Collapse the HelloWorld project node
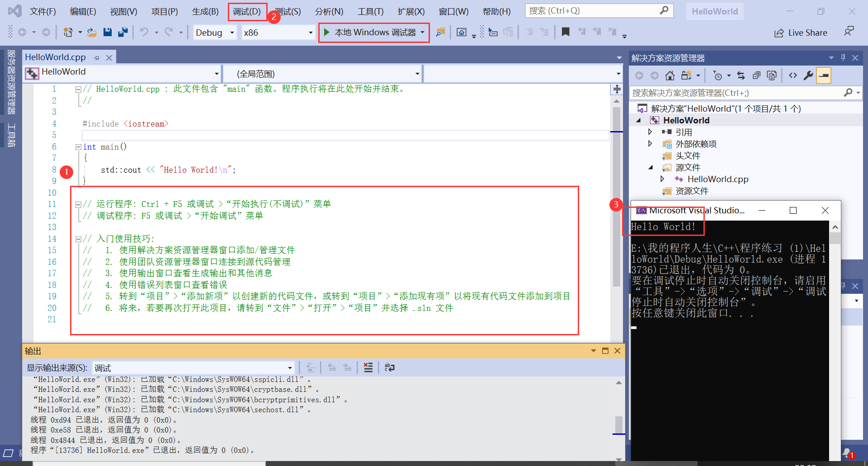The width and height of the screenshot is (868, 466). tap(638, 121)
